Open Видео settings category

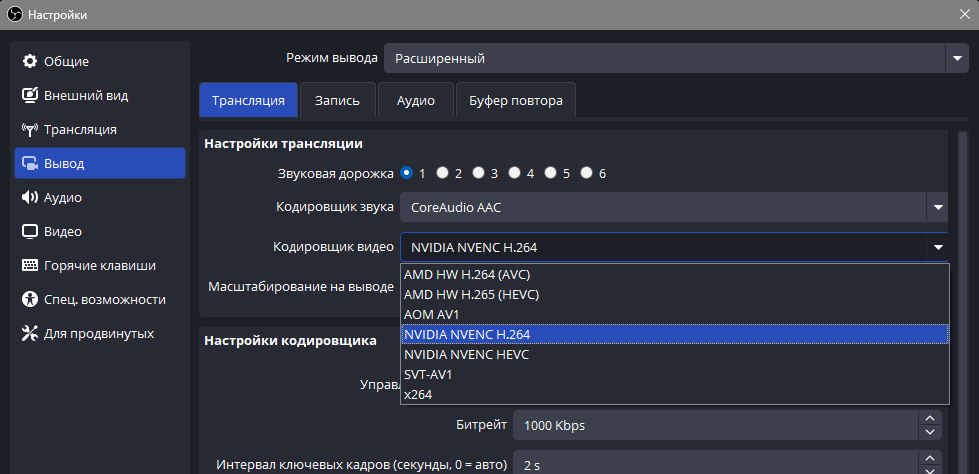100,232
